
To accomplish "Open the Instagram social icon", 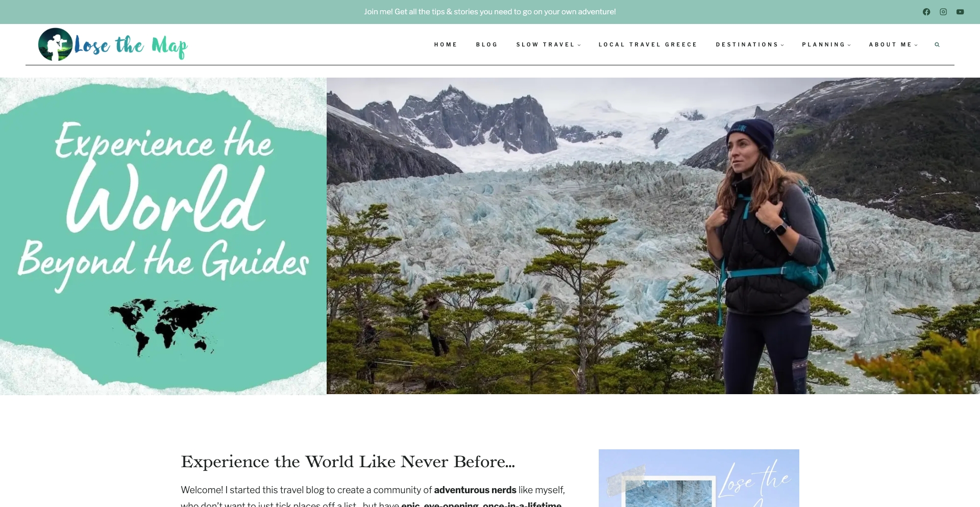I will point(943,12).
